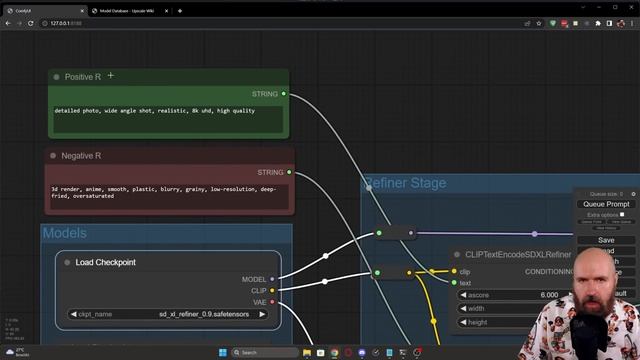Viewport: 640px width, 360px height.
Task: Bookmark this page with star icon
Action: coord(539,24)
